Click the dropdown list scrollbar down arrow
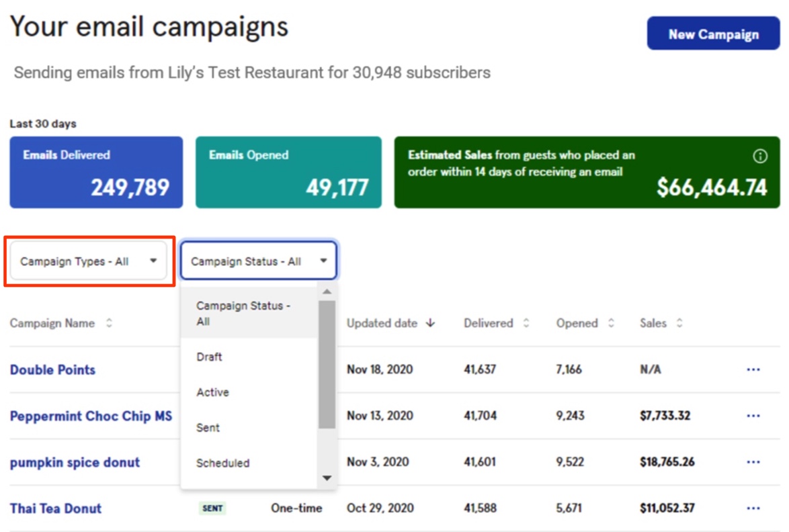 (x=327, y=478)
